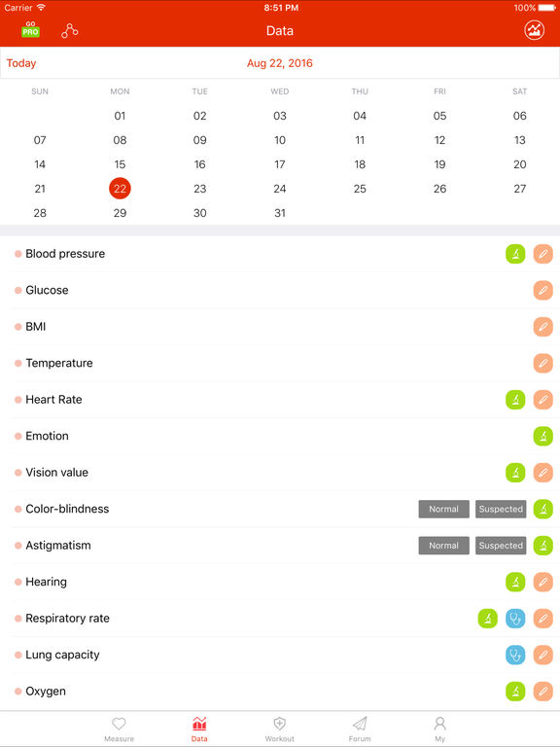Tap the edit pencil for Temperature row
The height and width of the screenshot is (747, 560).
pyautogui.click(x=542, y=363)
